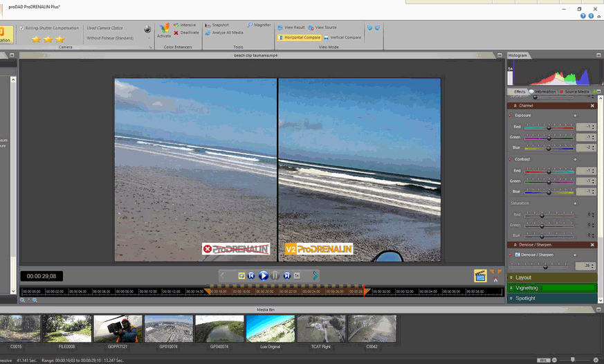Expand the Layout section
The height and width of the screenshot is (364, 604).
click(x=552, y=277)
